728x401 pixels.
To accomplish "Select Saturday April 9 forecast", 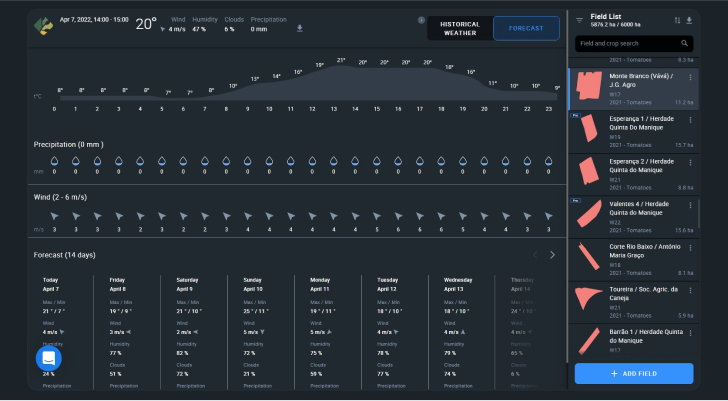I will 193,332.
